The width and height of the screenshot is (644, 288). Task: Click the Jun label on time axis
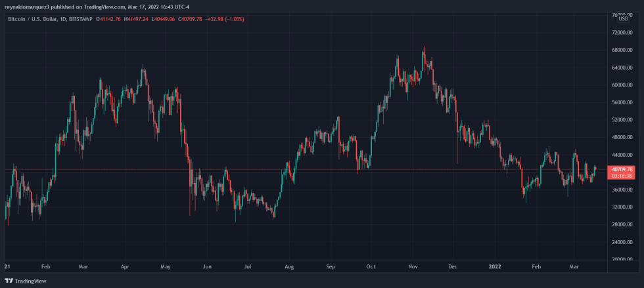coord(208,266)
